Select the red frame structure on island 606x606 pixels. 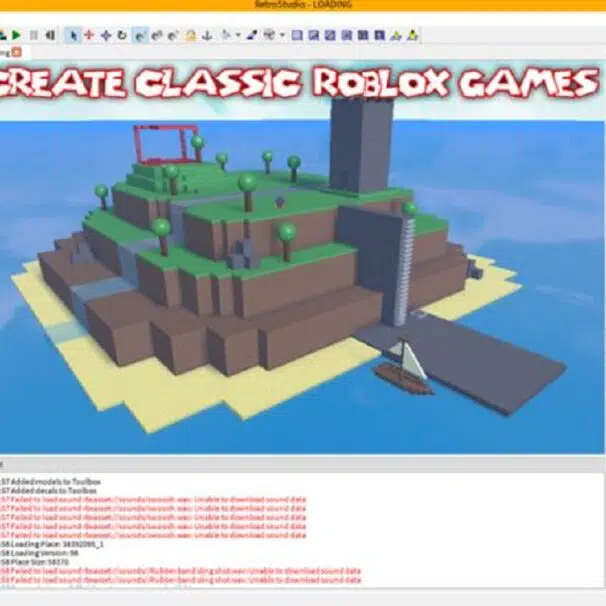[167, 143]
